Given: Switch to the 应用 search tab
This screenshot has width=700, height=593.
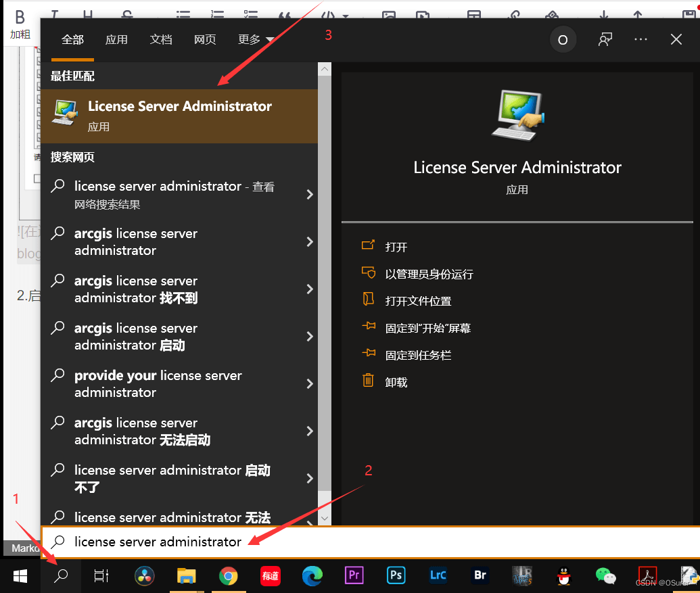Looking at the screenshot, I should pyautogui.click(x=116, y=39).
